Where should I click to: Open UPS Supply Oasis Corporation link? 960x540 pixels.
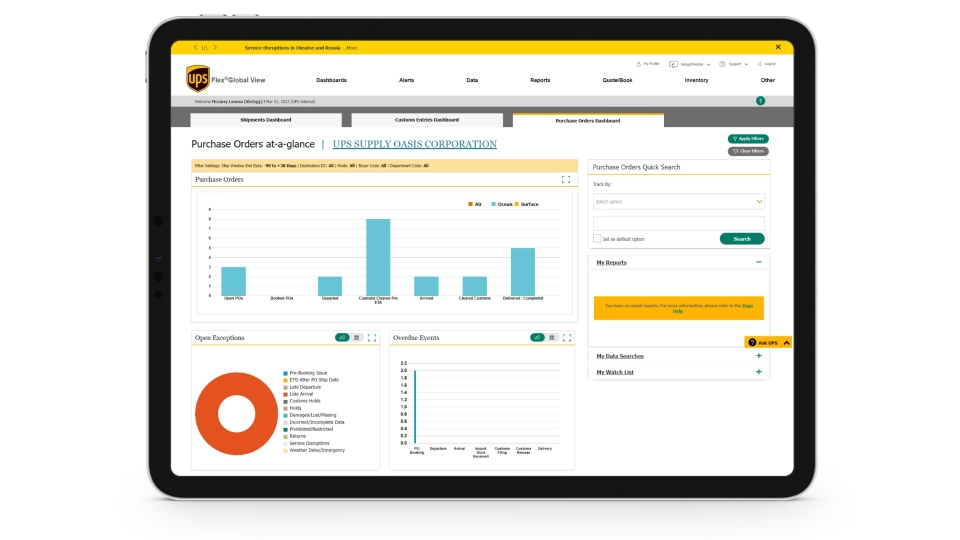coord(414,144)
